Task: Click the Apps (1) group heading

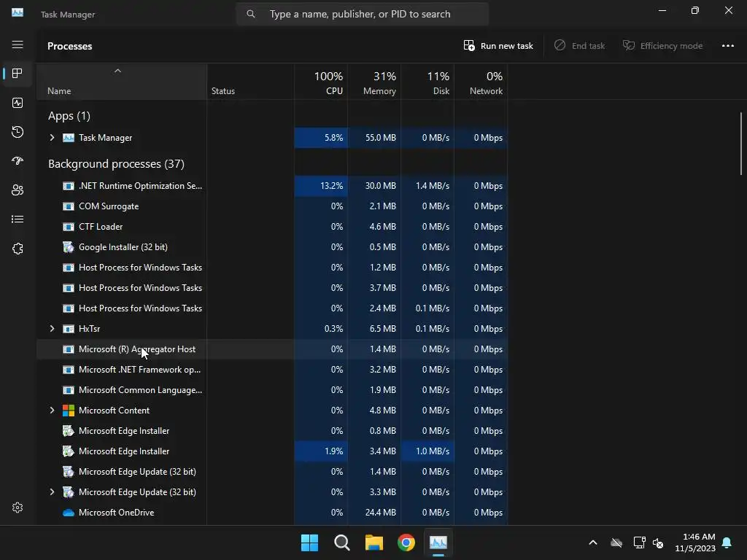Action: click(69, 116)
